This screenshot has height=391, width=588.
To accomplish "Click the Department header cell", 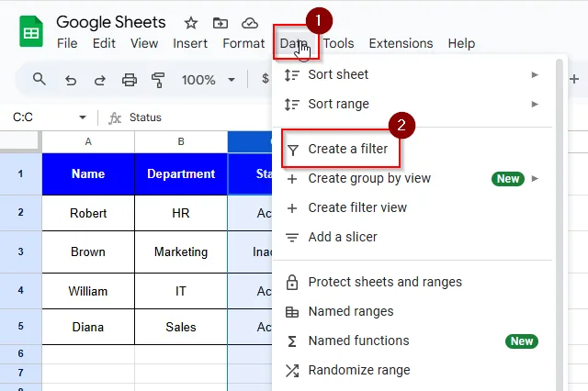I will (181, 173).
